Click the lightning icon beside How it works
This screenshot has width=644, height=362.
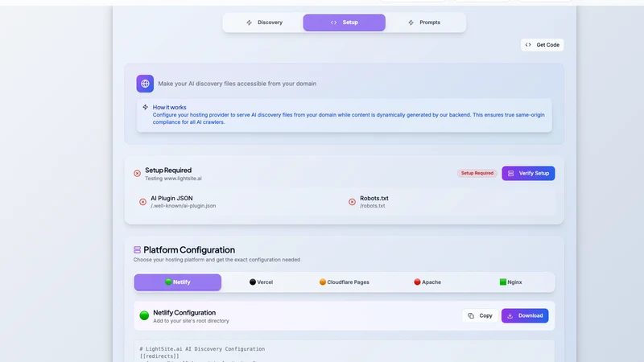(x=146, y=107)
